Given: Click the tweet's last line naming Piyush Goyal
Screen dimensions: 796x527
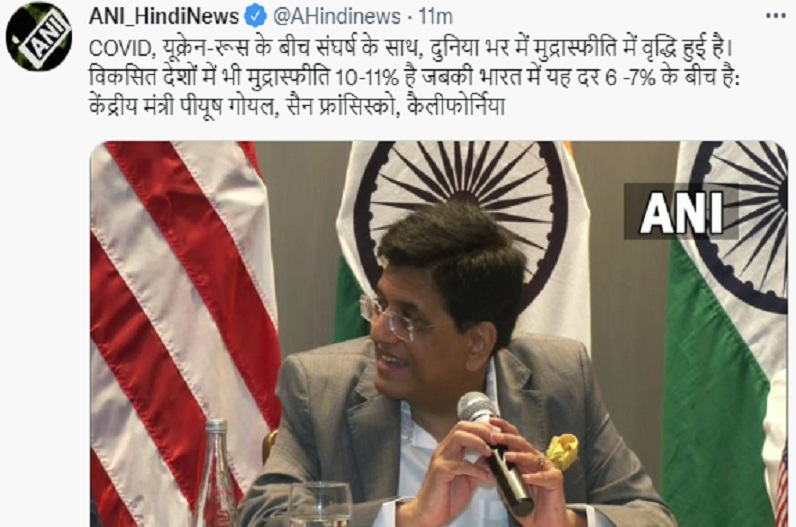Looking at the screenshot, I should pyautogui.click(x=297, y=108).
